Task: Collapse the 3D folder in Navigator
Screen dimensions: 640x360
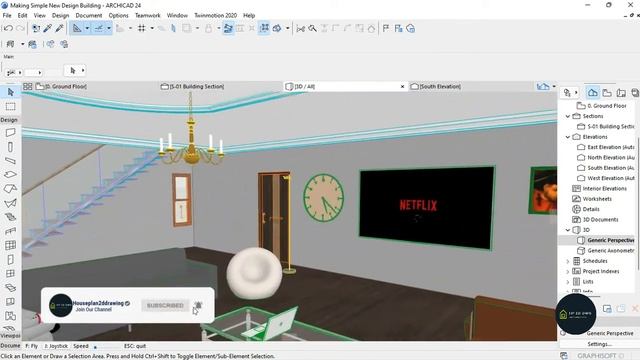Action: (568, 230)
